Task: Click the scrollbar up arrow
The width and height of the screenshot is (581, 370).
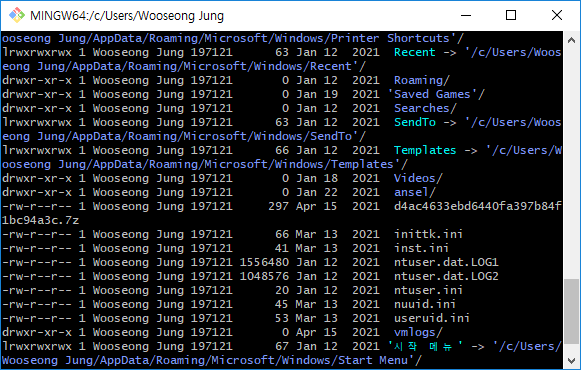Action: [x=571, y=40]
